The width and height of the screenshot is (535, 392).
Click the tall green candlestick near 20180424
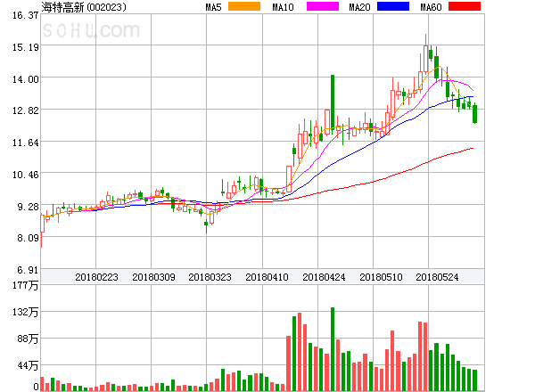[333, 102]
